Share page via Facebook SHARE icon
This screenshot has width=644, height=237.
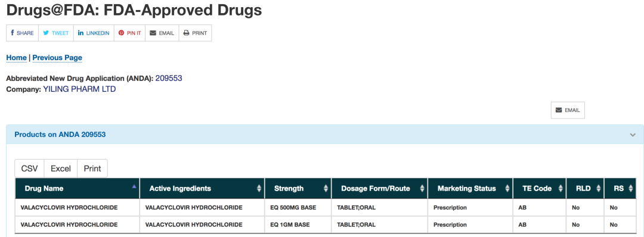22,33
